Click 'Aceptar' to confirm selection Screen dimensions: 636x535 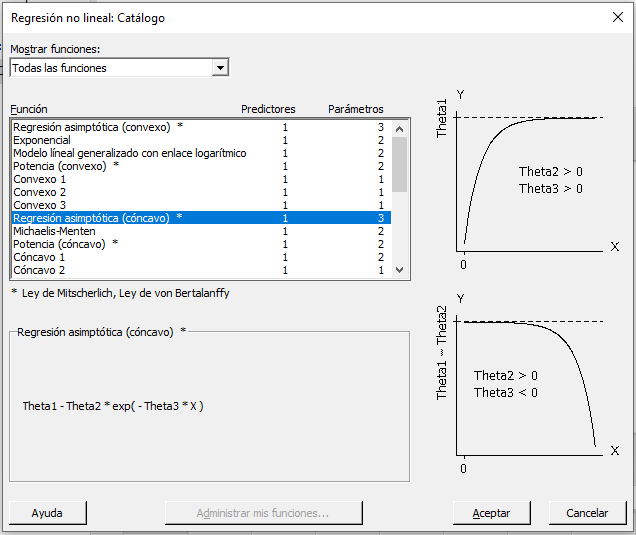(491, 513)
